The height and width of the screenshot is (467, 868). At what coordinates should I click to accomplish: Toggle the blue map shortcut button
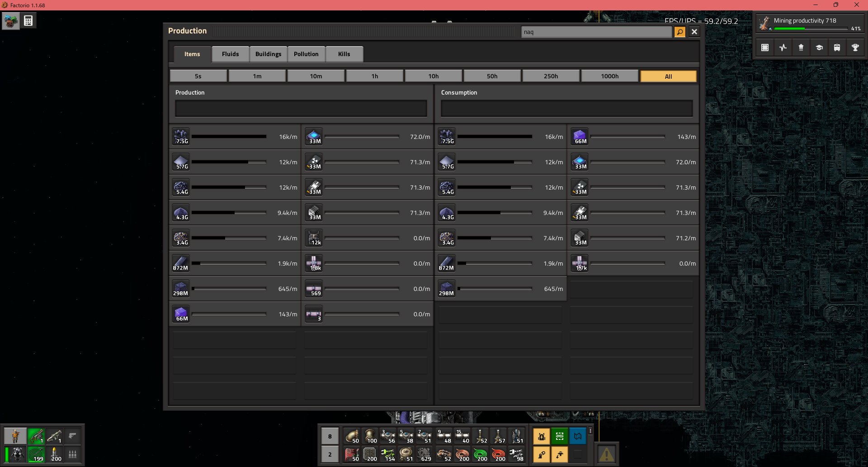(578, 436)
